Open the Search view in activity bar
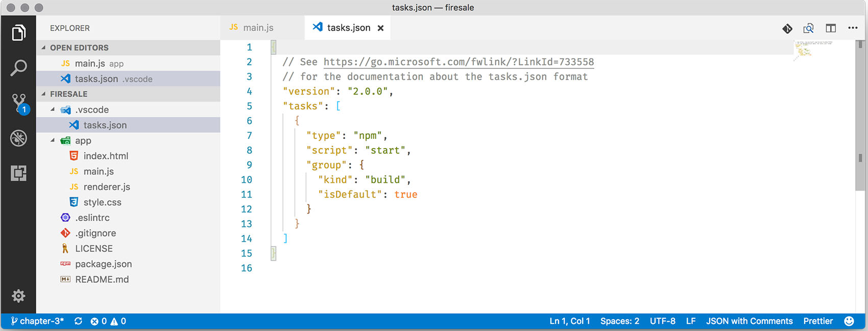Screen dimensions: 868x331 18,68
